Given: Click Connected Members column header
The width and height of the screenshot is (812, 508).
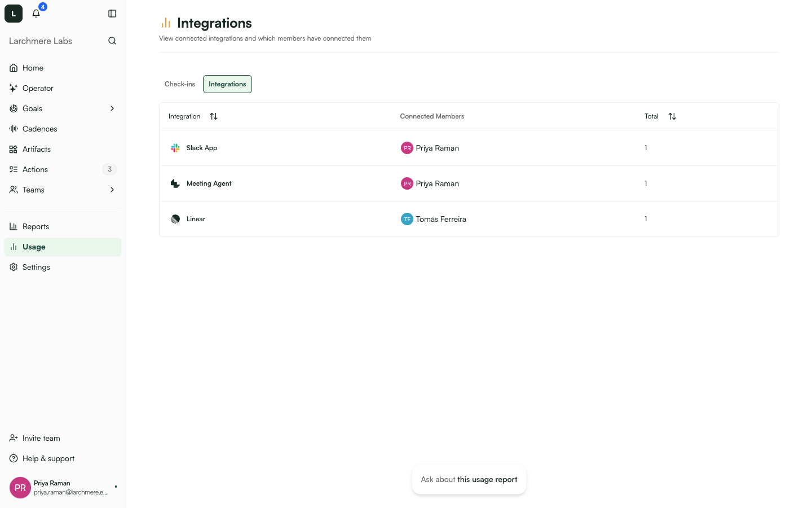Looking at the screenshot, I should click(433, 116).
